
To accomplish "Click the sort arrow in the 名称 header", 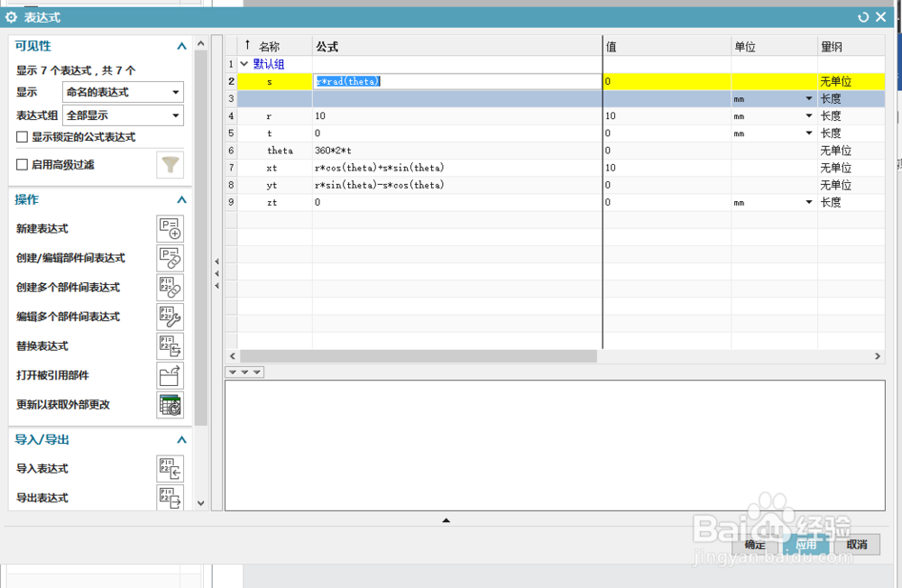I will [247, 45].
